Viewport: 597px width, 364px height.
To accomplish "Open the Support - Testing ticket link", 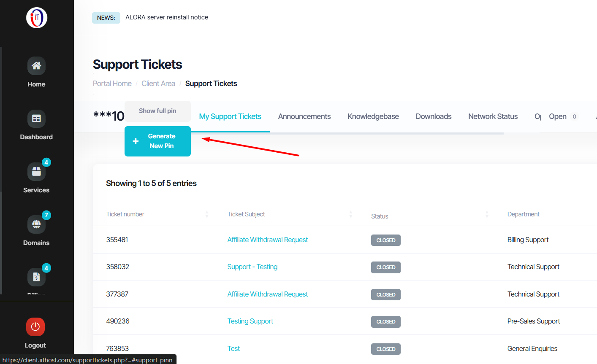I will tap(252, 267).
